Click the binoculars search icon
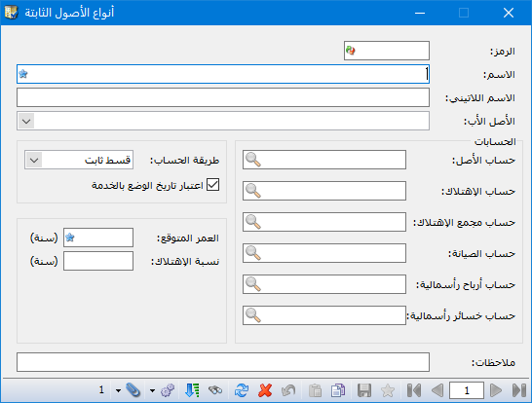Image resolution: width=532 pixels, height=403 pixels. (x=215, y=390)
